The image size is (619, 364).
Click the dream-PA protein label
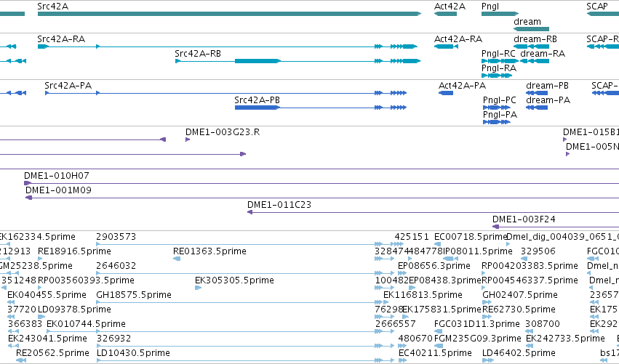tap(548, 100)
